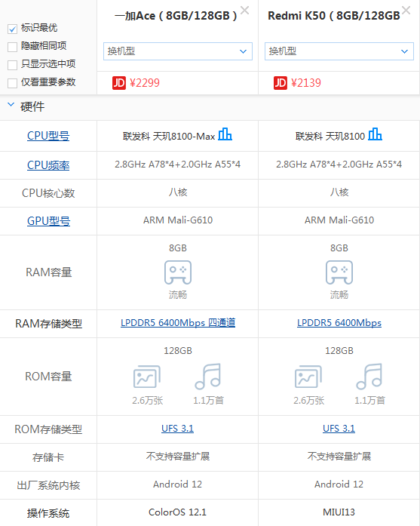Open the GPU型号 parameter link
Screen dimensions: 420x526
point(48,221)
